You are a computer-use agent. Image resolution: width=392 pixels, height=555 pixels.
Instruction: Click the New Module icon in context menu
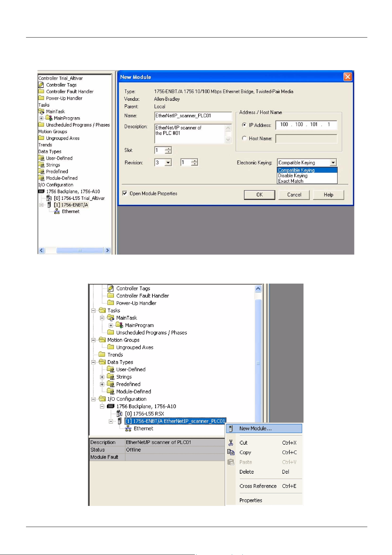coord(231,429)
